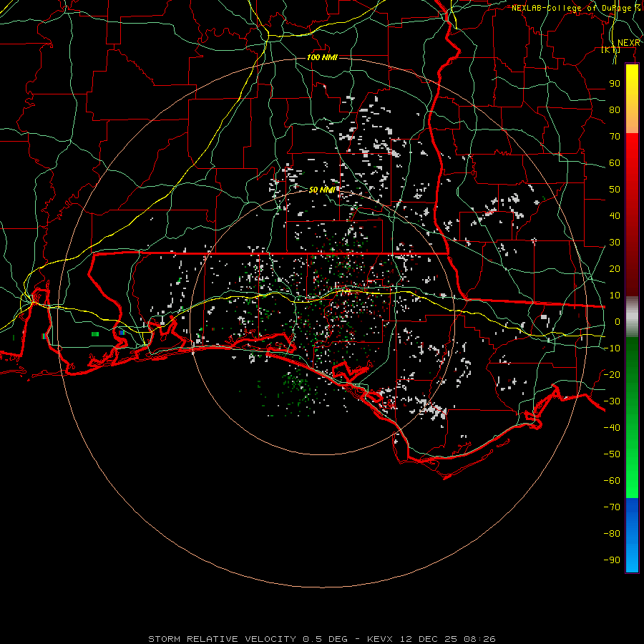Click the -20 value on the velocity scale

[x=612, y=375]
